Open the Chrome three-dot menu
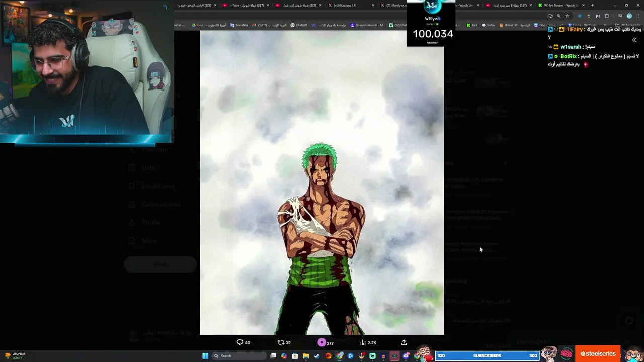This screenshot has height=362, width=644. (638, 16)
